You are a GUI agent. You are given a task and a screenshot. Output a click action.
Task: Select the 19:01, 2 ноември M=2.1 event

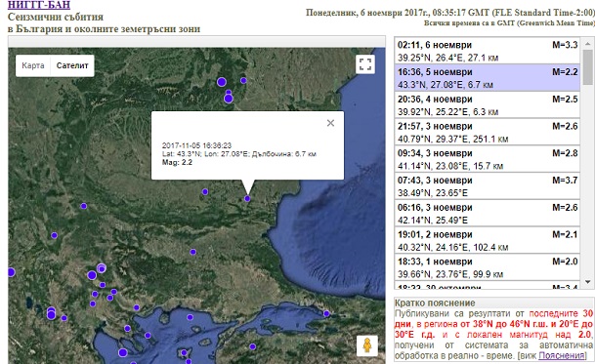(x=488, y=240)
